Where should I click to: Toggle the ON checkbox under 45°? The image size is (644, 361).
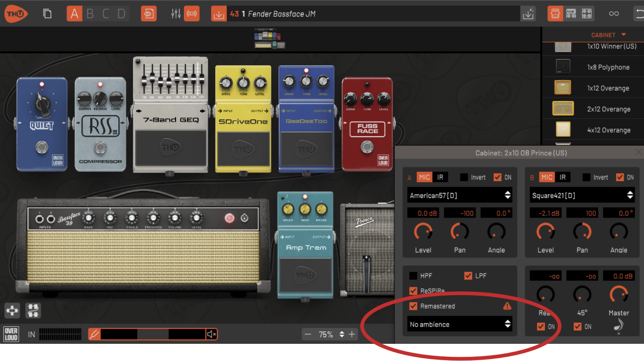point(577,326)
